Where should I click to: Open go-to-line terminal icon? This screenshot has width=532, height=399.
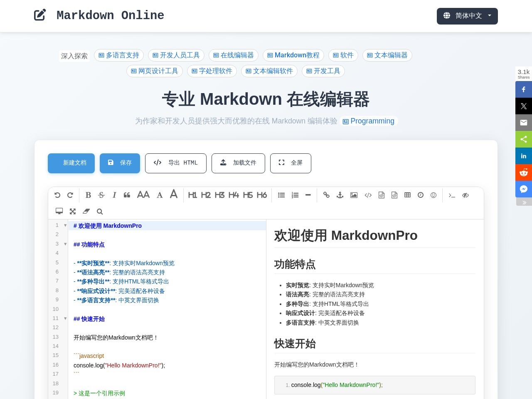click(452, 195)
